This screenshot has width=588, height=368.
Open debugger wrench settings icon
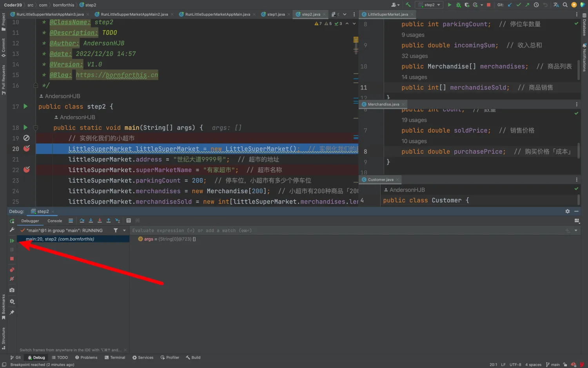click(x=12, y=230)
